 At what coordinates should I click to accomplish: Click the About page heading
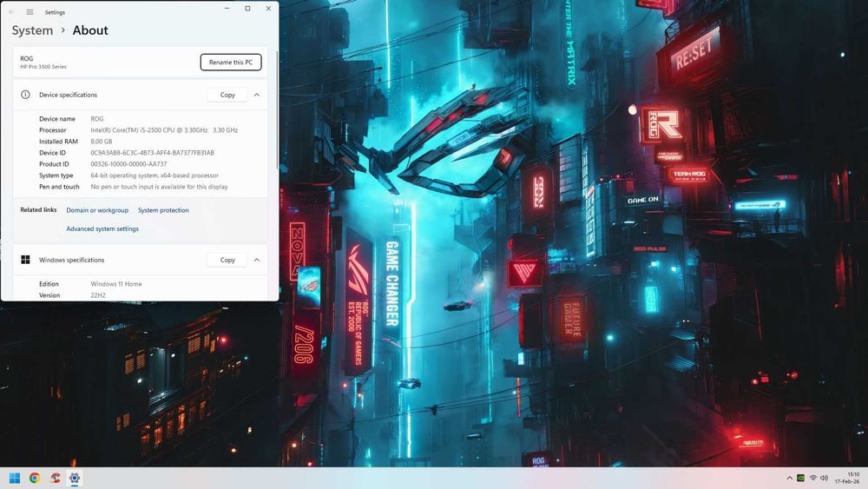[x=90, y=30]
